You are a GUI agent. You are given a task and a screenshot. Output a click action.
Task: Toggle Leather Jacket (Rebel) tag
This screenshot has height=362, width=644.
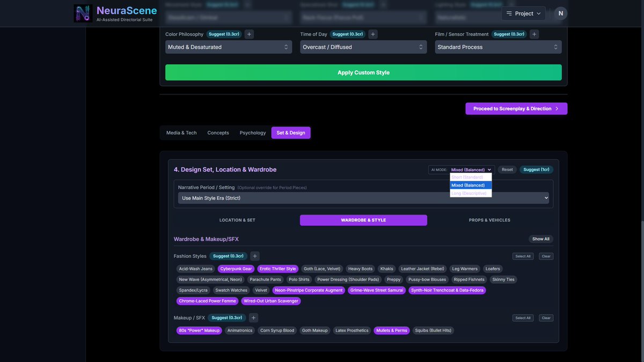(x=423, y=269)
